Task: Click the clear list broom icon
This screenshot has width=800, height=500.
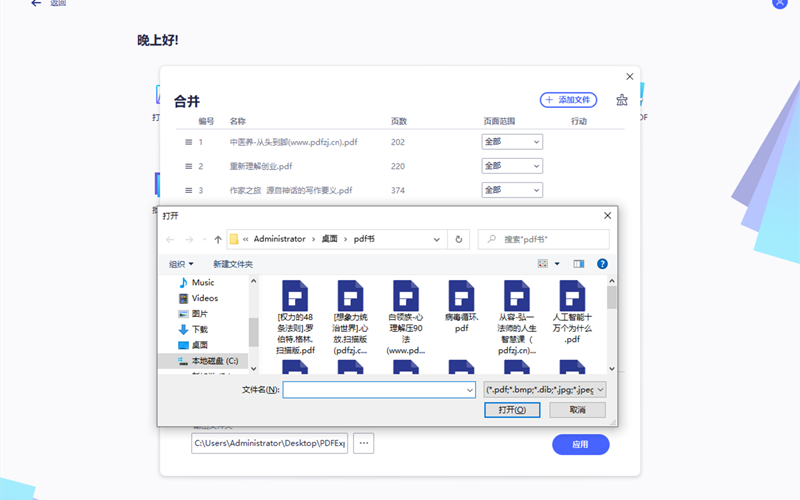Action: [622, 100]
